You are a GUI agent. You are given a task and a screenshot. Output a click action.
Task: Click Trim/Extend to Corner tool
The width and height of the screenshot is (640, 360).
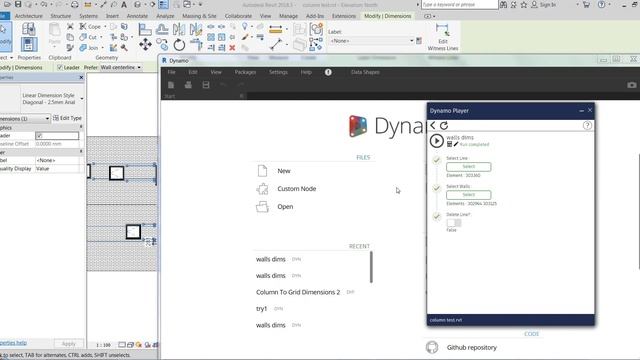point(196,44)
